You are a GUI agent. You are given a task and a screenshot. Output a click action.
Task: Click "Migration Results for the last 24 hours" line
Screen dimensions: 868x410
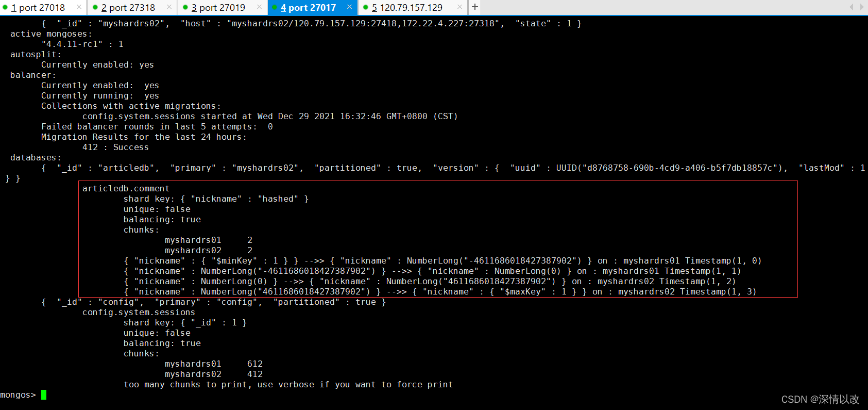click(144, 137)
